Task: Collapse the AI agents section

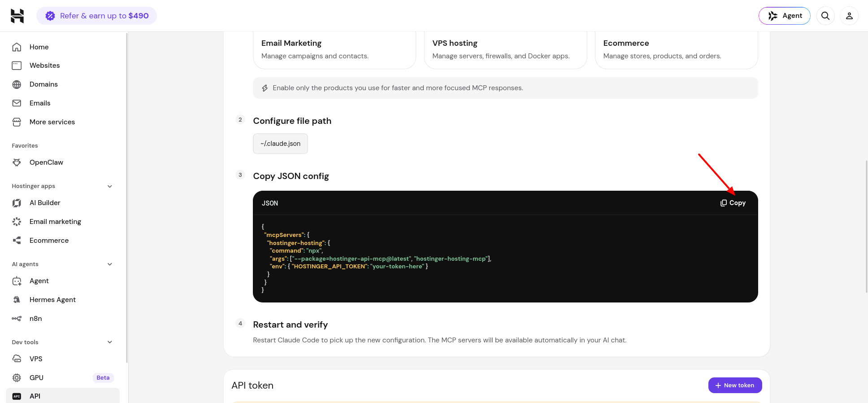Action: 110,264
